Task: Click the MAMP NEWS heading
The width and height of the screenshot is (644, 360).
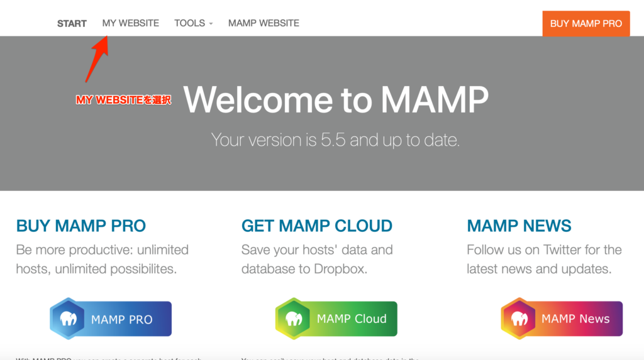Action: coord(519,226)
